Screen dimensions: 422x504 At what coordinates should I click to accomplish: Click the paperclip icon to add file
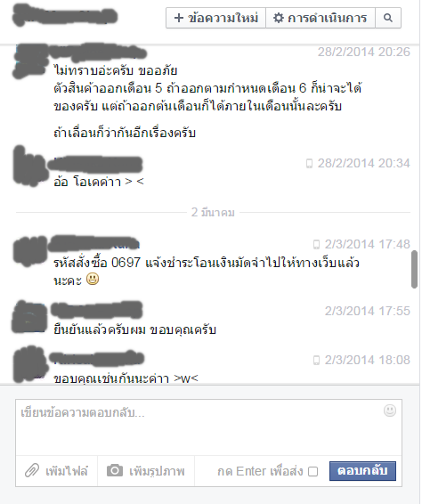coord(32,471)
